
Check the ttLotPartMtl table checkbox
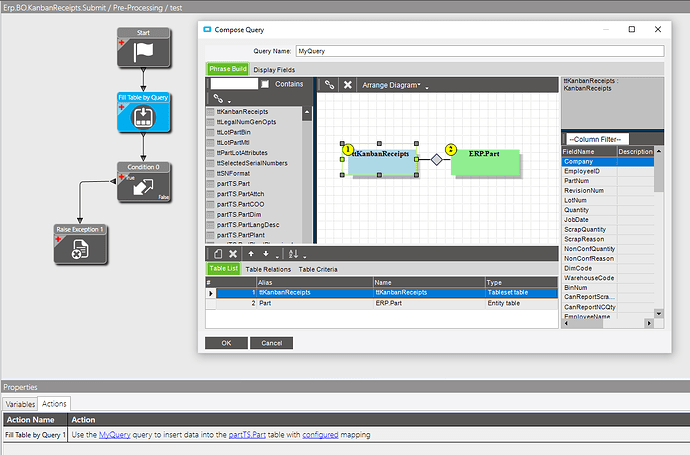click(x=210, y=143)
